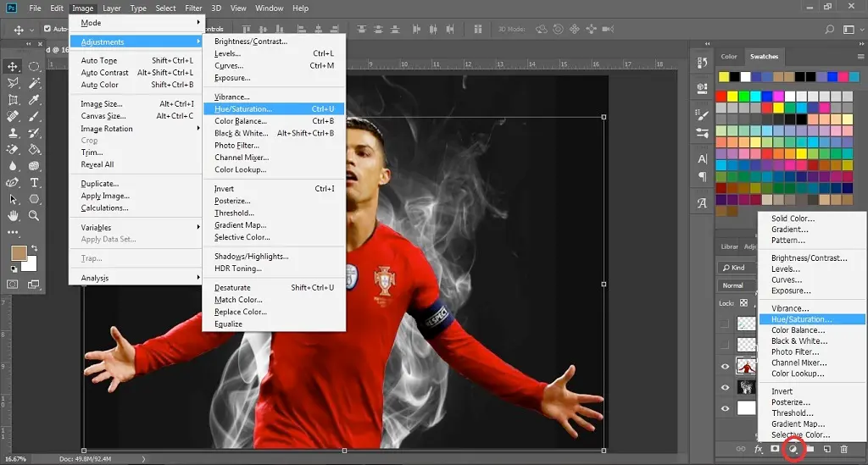Image resolution: width=868 pixels, height=465 pixels.
Task: Delete layer with the trash icon
Action: coord(843,449)
